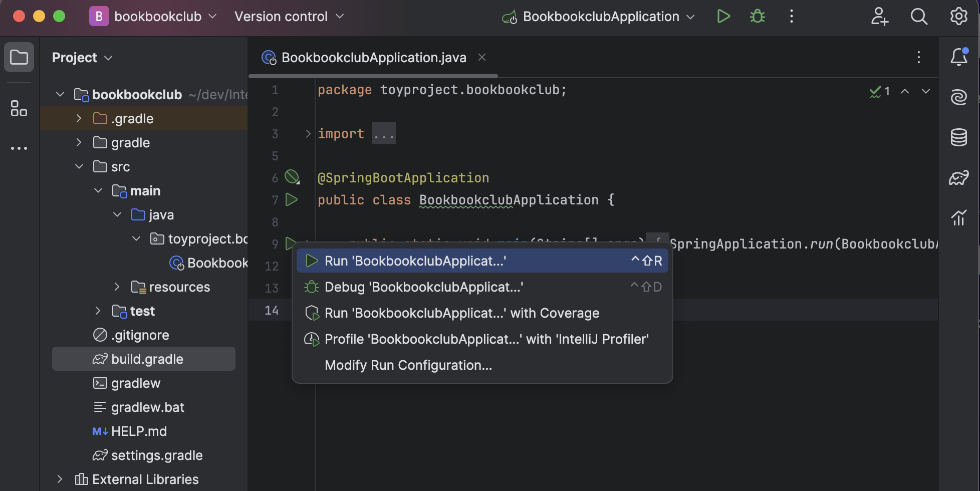Viewport: 980px width, 491px height.
Task: Open the Project tool window folder icon
Action: [19, 57]
